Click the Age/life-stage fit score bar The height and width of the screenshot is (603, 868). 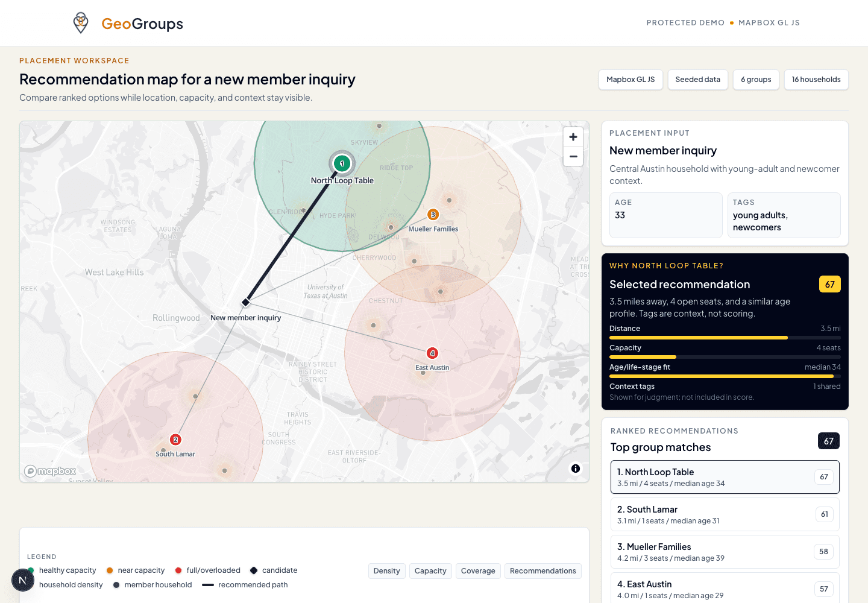pyautogui.click(x=725, y=376)
